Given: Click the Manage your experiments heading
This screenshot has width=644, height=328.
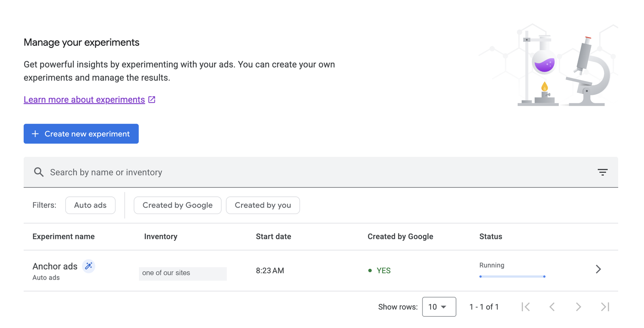Looking at the screenshot, I should [x=81, y=42].
